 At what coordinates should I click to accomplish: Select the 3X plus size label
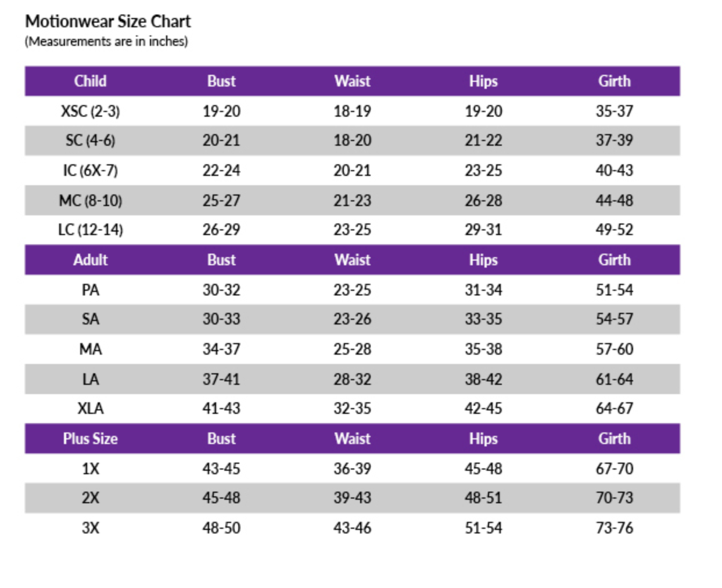click(90, 528)
